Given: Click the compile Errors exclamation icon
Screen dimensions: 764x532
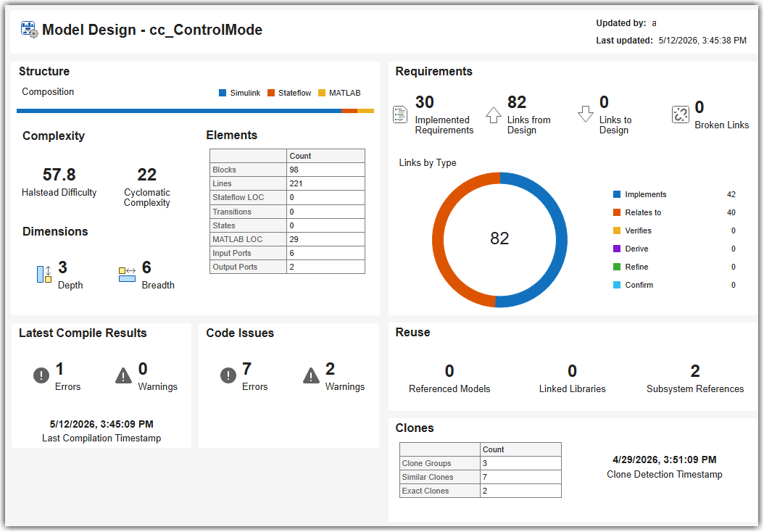Looking at the screenshot, I should [x=41, y=375].
